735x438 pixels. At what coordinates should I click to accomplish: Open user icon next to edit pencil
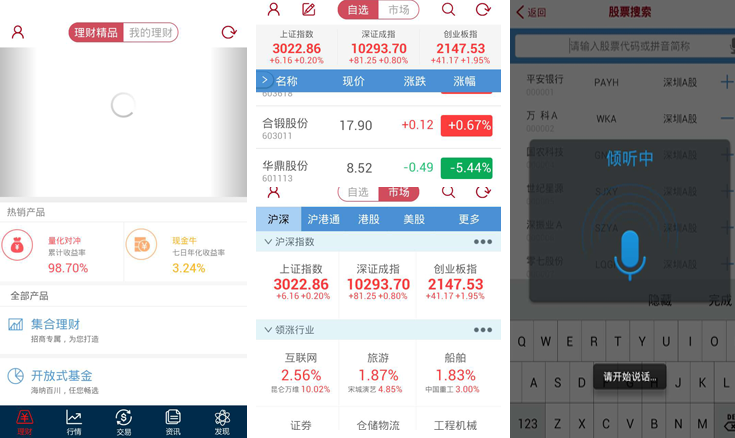pyautogui.click(x=273, y=9)
